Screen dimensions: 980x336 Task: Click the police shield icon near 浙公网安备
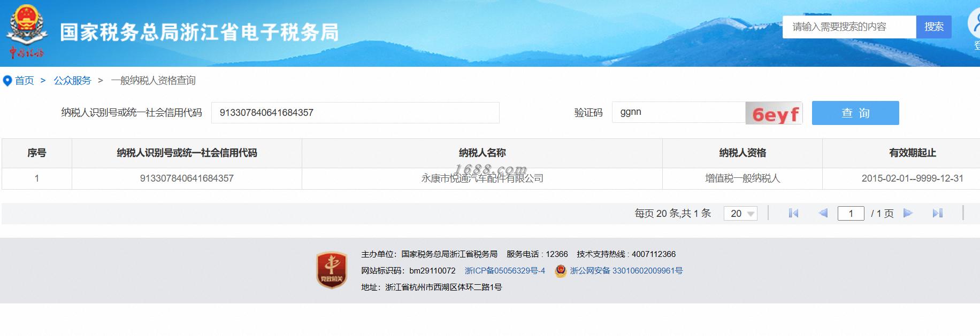click(x=560, y=271)
